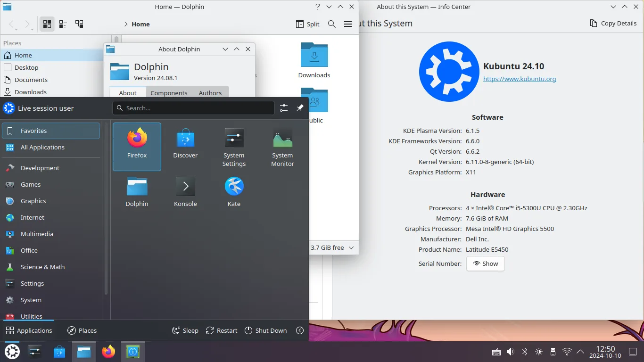Screen dimensions: 644x362
Task: Open the screen brightness tray icon
Action: 539,352
